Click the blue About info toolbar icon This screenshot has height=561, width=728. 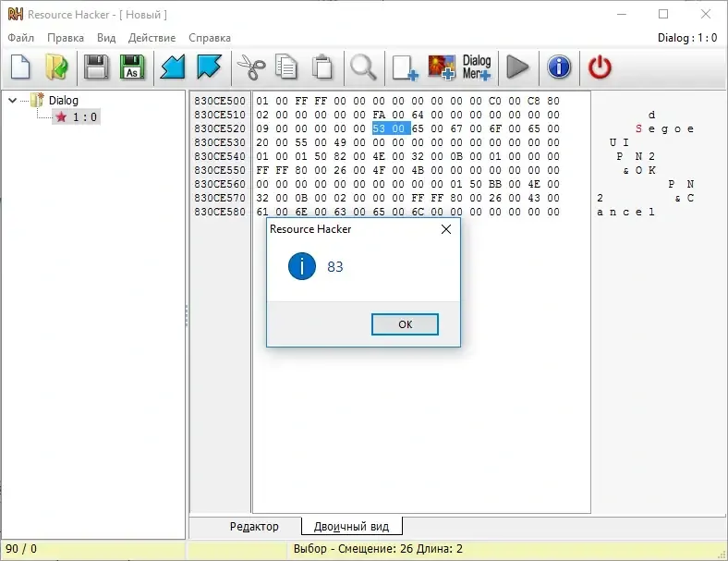(559, 67)
